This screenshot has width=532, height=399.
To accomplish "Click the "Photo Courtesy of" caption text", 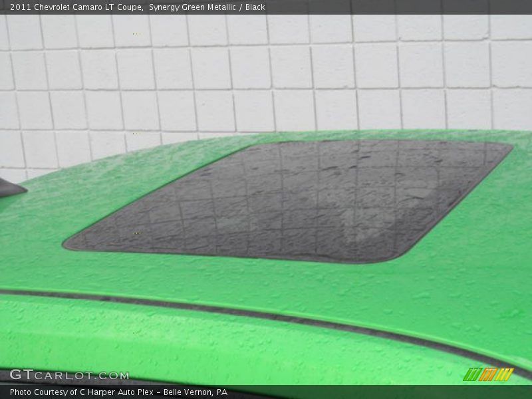I will [x=41, y=392].
